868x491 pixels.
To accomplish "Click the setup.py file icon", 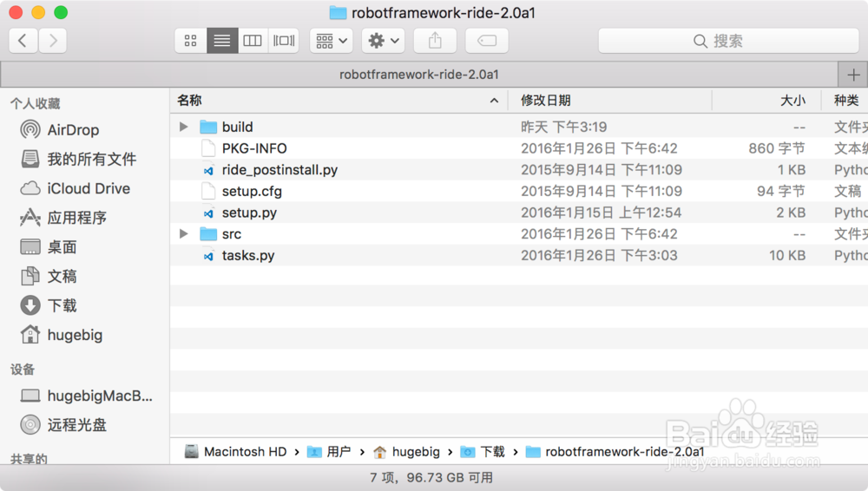I will [x=208, y=213].
